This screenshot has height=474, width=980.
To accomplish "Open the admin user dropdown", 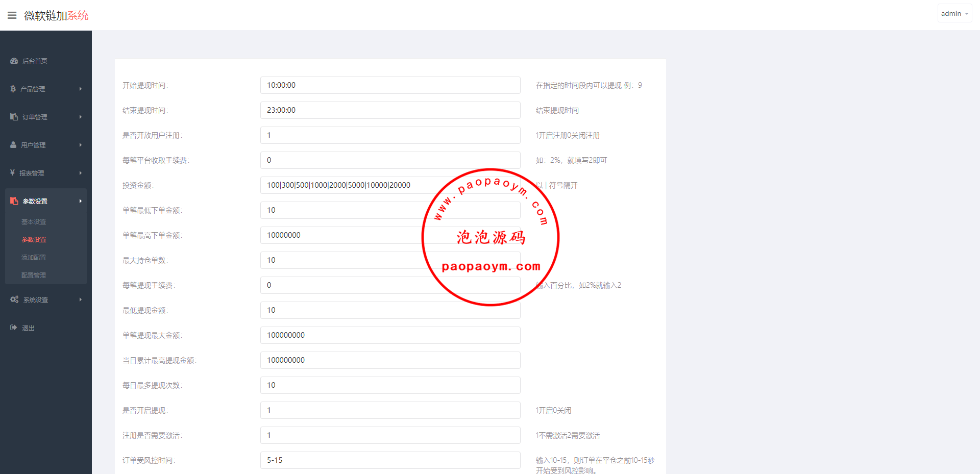I will click(954, 13).
